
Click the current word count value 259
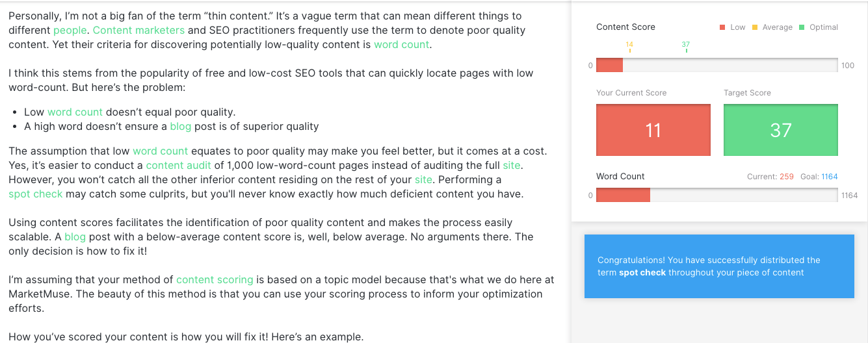click(787, 177)
